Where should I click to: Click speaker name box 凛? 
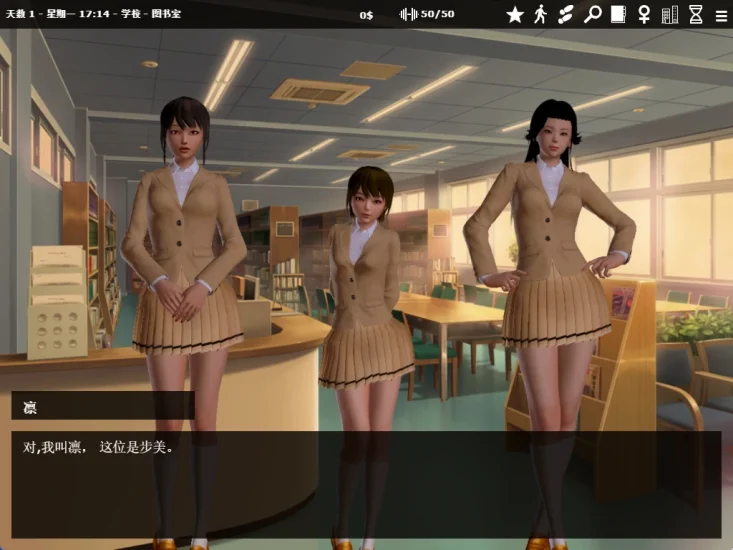pos(103,405)
